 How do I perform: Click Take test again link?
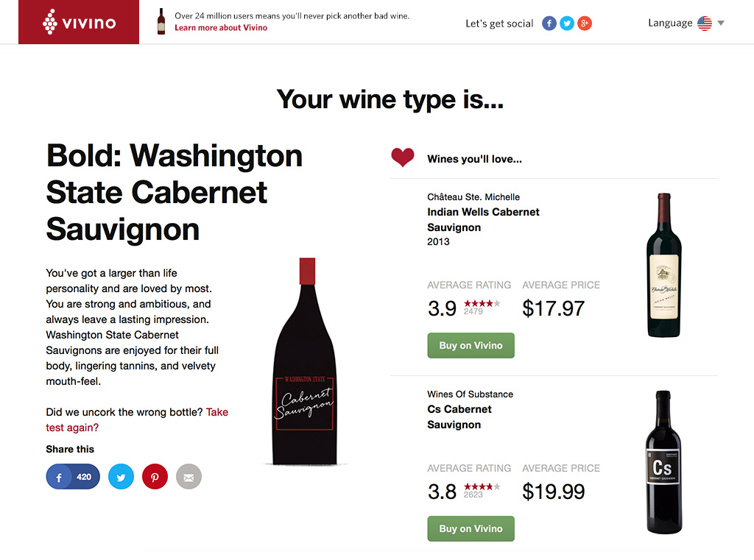[137, 419]
